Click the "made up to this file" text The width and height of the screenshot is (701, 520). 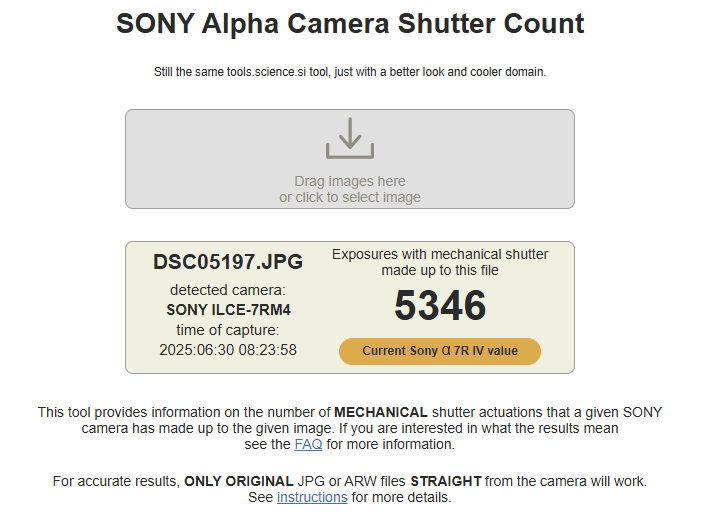(x=440, y=270)
